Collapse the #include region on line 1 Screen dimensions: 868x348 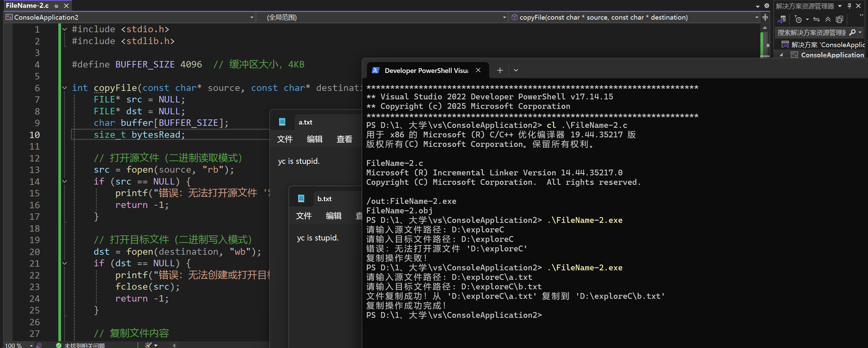[64, 30]
